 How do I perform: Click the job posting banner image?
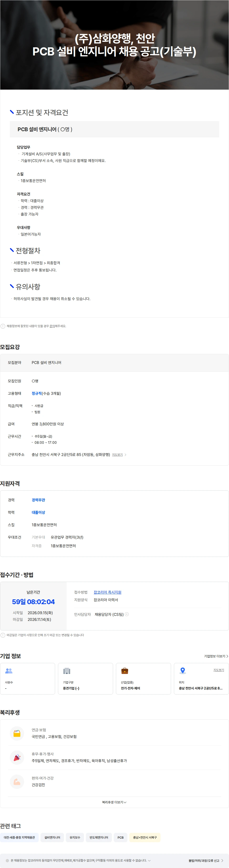114,45
